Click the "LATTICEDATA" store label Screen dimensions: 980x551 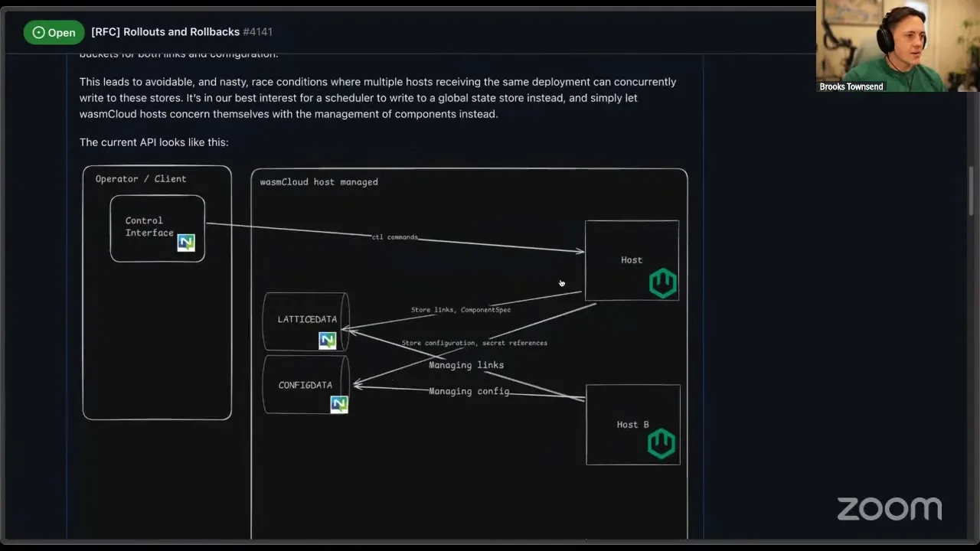tap(307, 319)
